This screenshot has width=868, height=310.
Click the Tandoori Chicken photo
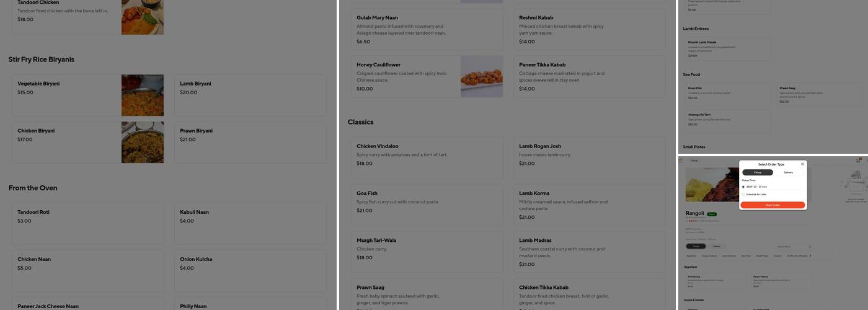coord(143,17)
